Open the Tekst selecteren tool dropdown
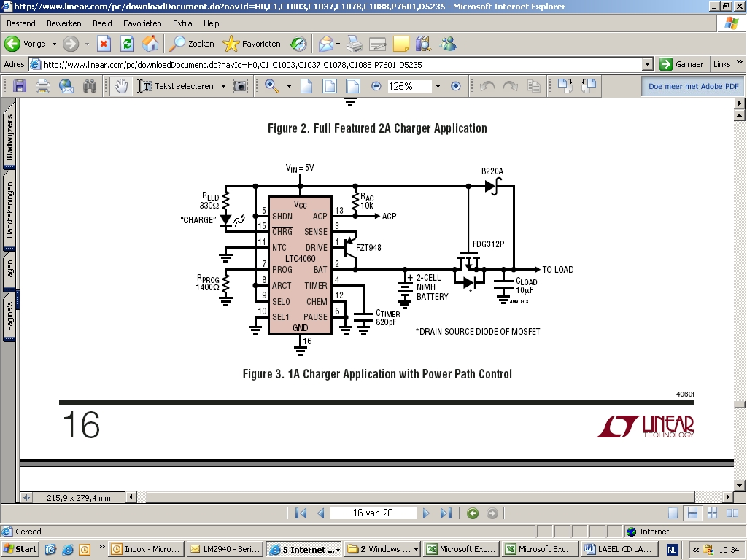The width and height of the screenshot is (747, 560). pyautogui.click(x=222, y=86)
